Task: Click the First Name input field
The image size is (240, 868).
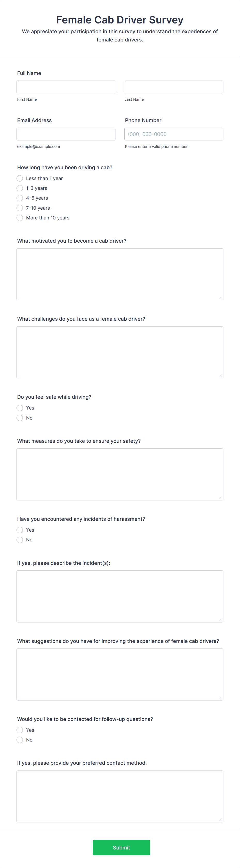Action: coord(66,87)
